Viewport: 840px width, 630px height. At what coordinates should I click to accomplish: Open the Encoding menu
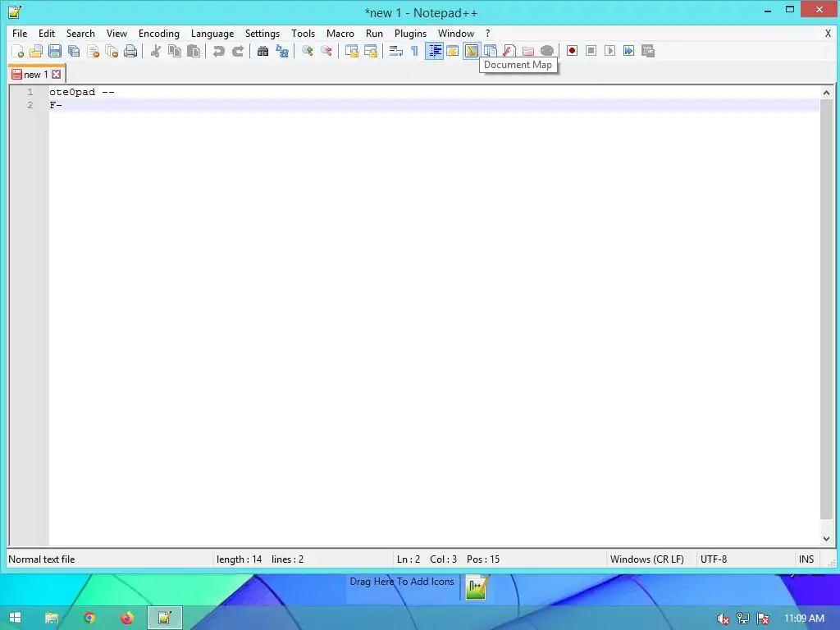[158, 33]
